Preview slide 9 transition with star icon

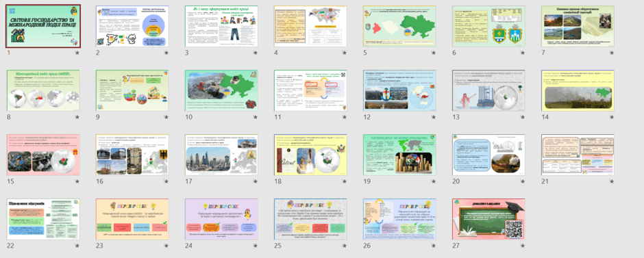166,117
